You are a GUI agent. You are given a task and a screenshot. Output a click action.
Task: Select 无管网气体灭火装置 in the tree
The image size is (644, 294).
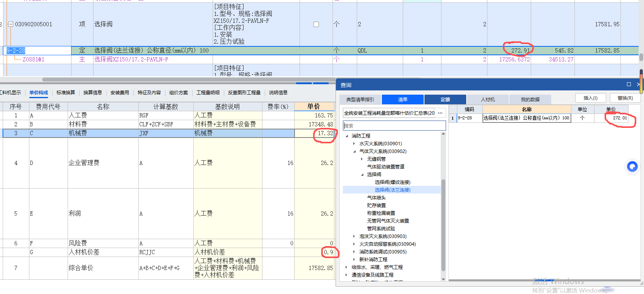[388, 221]
